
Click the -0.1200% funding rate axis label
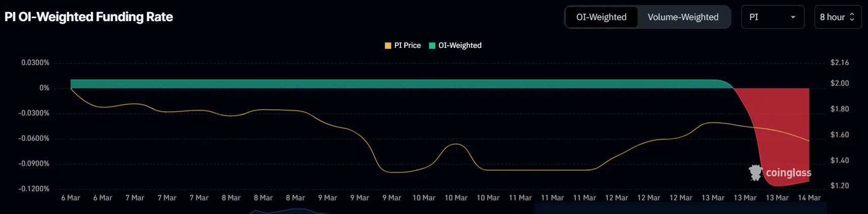[x=34, y=189]
